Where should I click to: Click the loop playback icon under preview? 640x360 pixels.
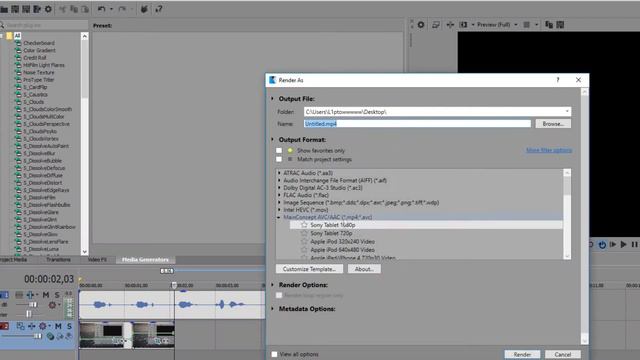(602, 244)
